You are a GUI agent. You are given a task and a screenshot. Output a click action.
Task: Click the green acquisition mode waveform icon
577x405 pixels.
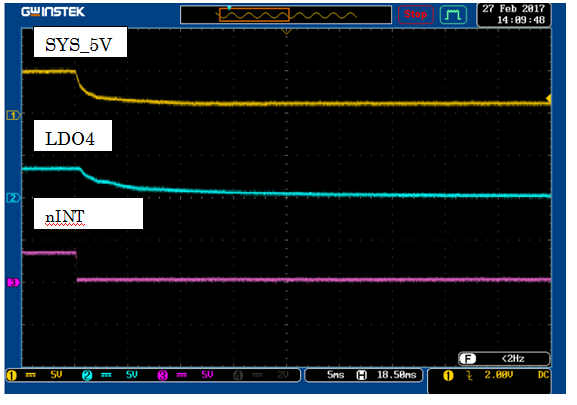[x=453, y=15]
